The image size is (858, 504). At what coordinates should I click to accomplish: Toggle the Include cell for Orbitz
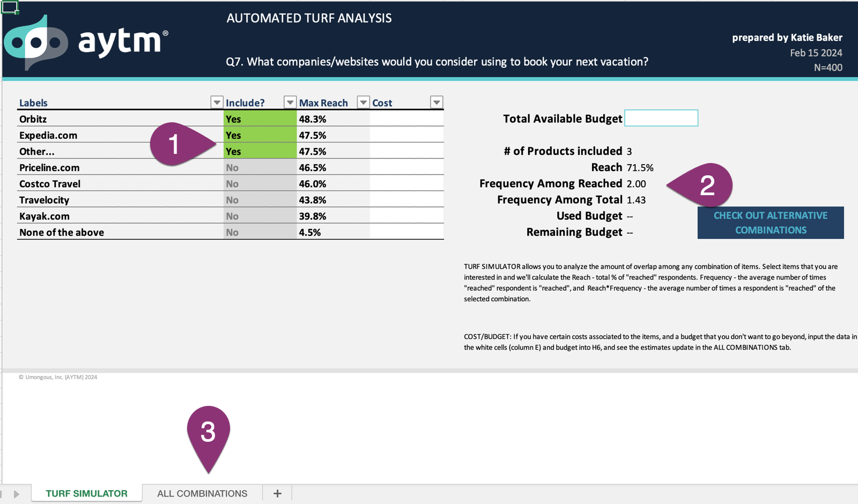[x=260, y=118]
